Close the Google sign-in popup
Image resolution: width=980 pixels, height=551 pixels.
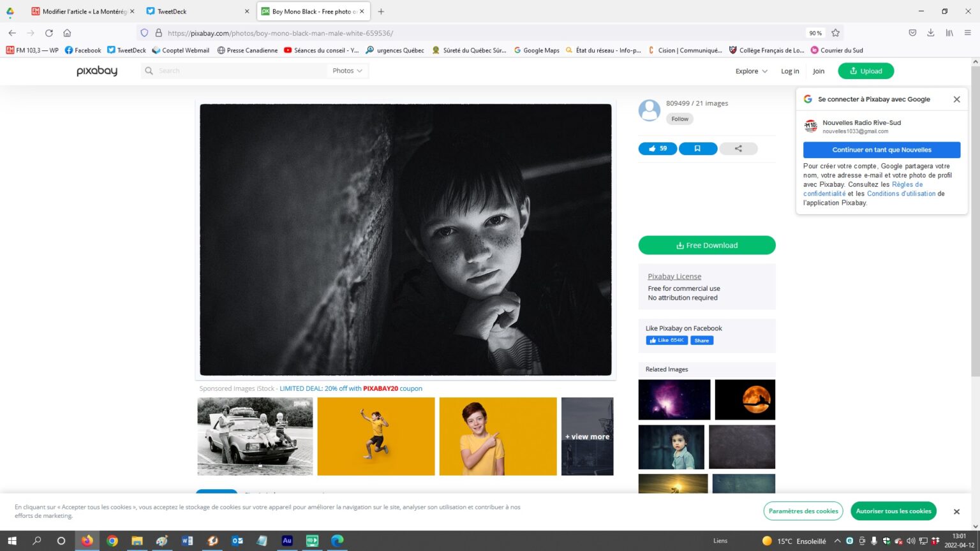tap(956, 99)
